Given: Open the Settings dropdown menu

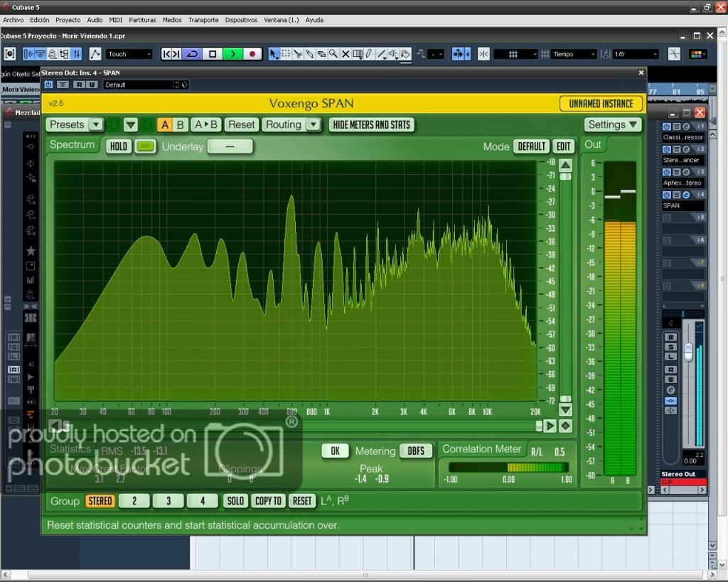Looking at the screenshot, I should coord(613,124).
